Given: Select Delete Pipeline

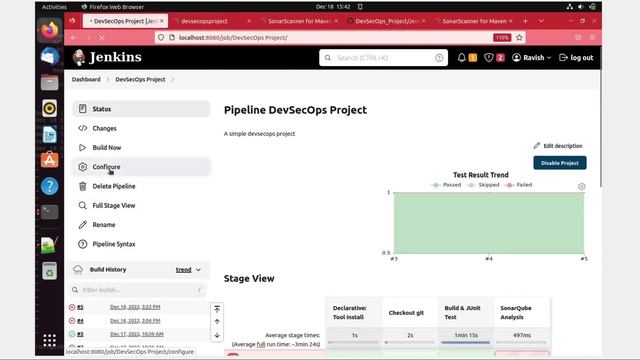Looking at the screenshot, I should point(141,186).
